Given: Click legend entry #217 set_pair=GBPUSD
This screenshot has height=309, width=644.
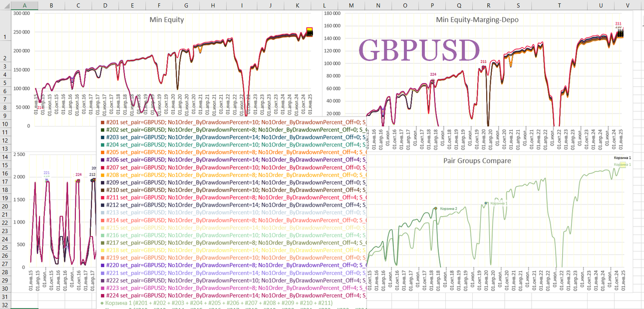Looking at the screenshot, I should pos(235,242).
